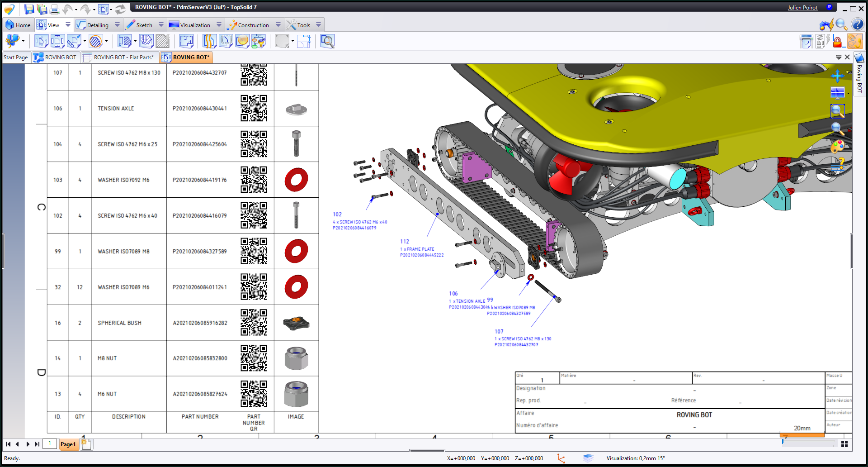Click the bill of material tree icon
This screenshot has width=868, height=467.
[258, 41]
